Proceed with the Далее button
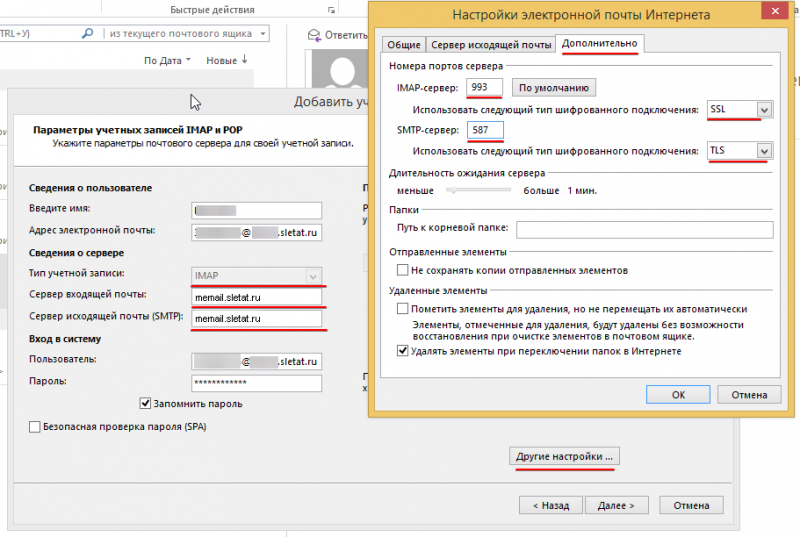 (616, 505)
